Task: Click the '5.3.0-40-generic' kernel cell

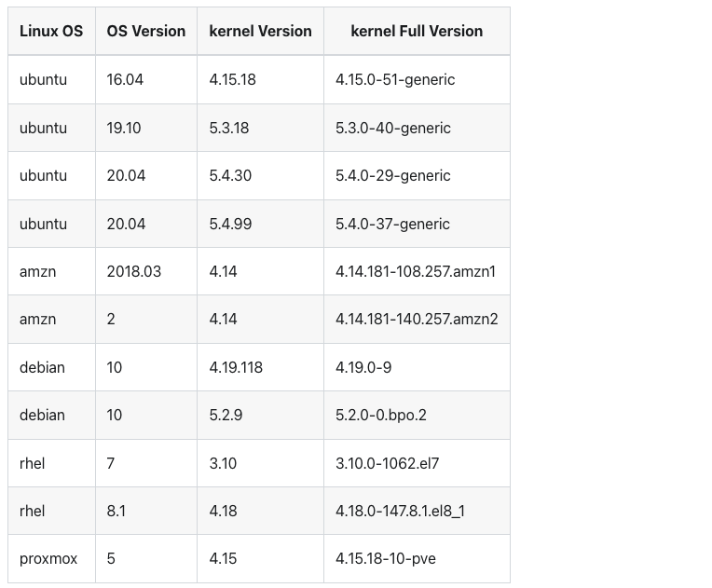Action: (393, 128)
